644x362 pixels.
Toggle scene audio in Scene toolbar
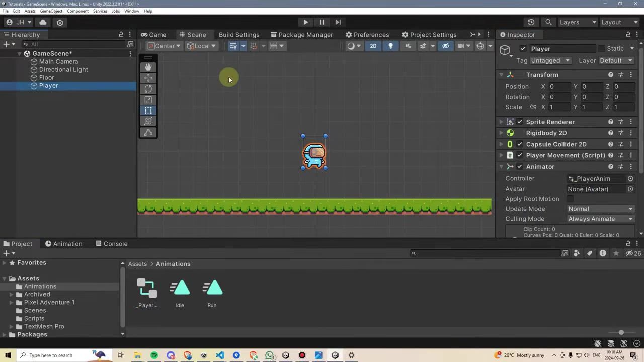(408, 46)
